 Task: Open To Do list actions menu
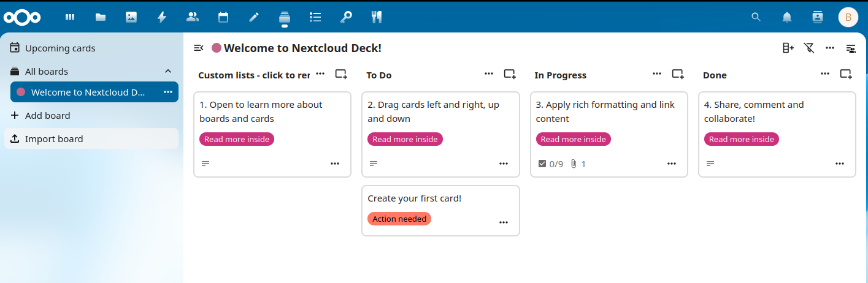tap(489, 74)
